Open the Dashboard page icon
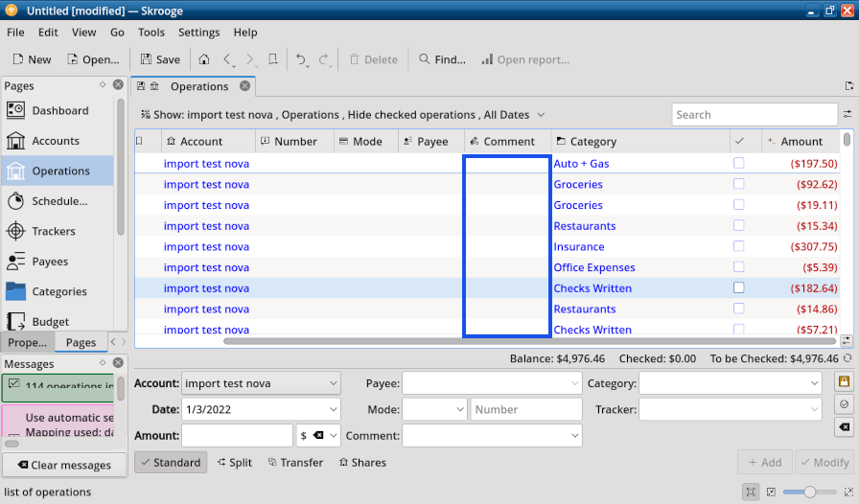859x504 pixels. 16,110
